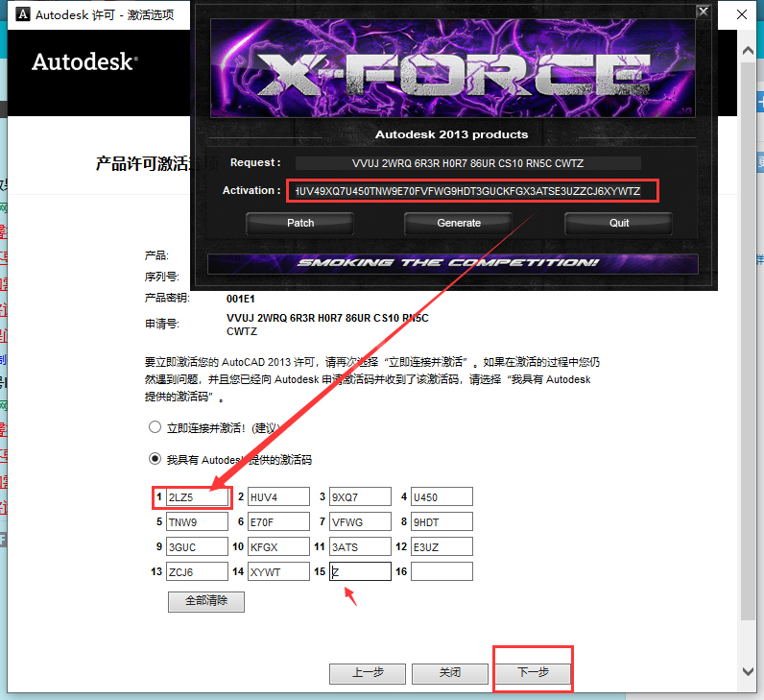Click the product key value 001E1
This screenshot has height=700, width=764.
[241, 299]
